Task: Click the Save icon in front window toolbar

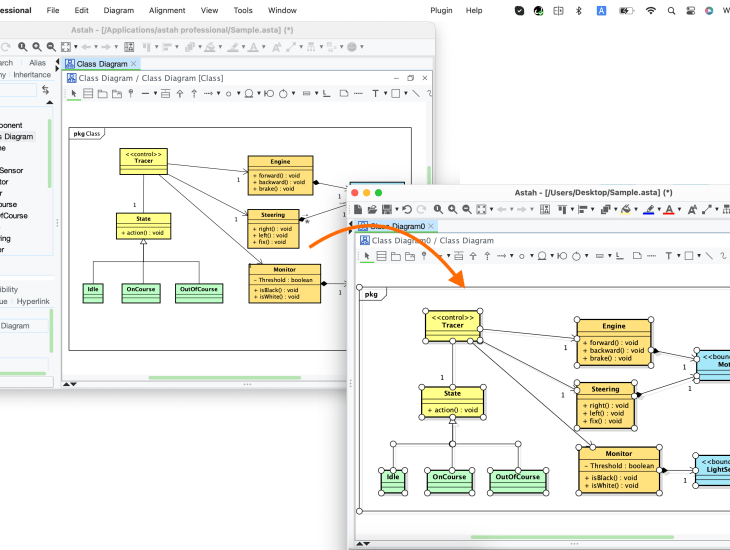Action: tap(386, 209)
